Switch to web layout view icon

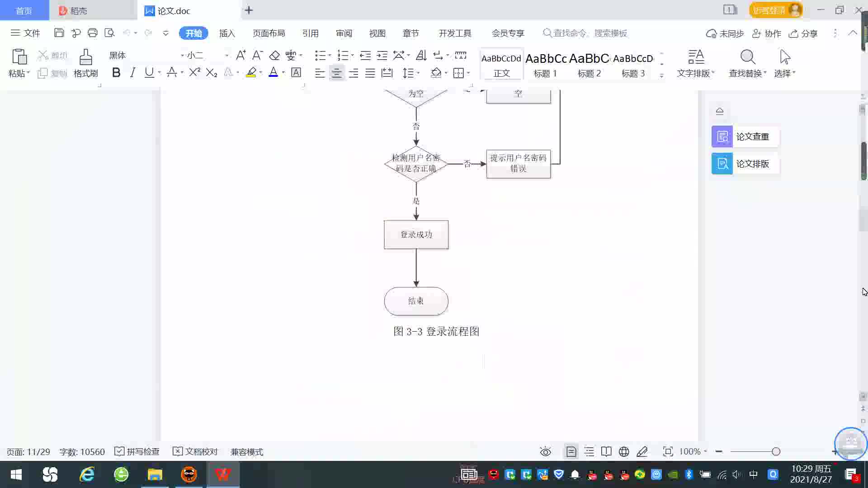pos(624,452)
